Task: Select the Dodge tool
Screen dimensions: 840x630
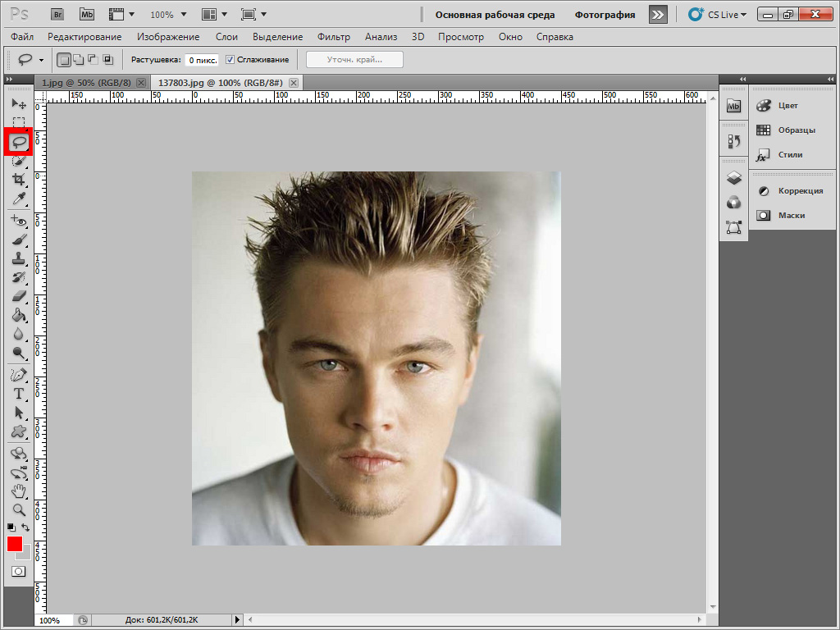Action: coord(19,353)
